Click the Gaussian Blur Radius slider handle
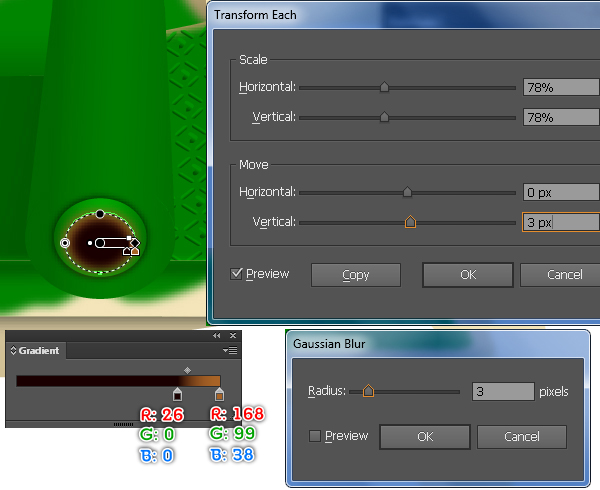The width and height of the screenshot is (600, 490). coord(368,391)
